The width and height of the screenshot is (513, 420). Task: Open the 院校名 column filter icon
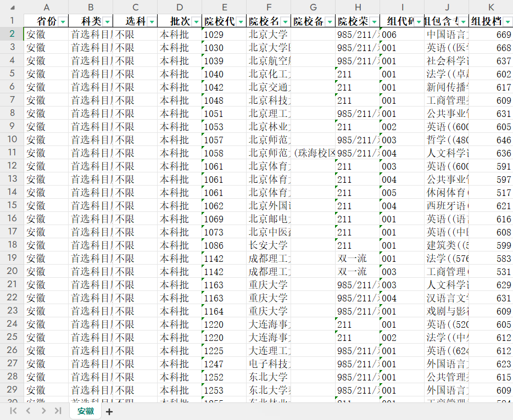pyautogui.click(x=285, y=20)
